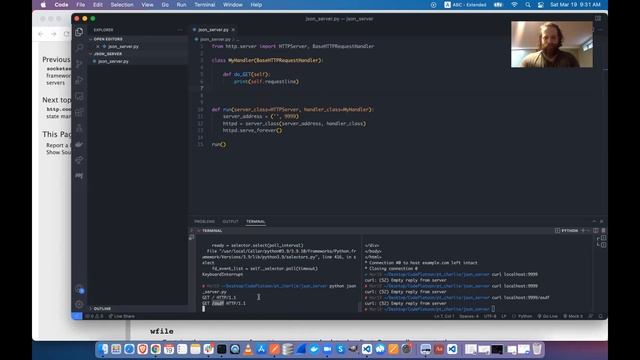The image size is (640, 360).
Task: Split the terminal panel
Action: pos(596,231)
